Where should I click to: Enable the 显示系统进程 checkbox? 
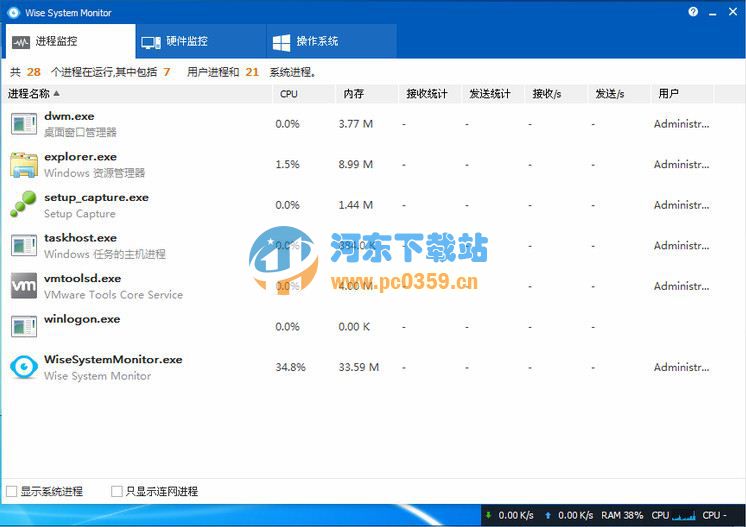[x=11, y=491]
